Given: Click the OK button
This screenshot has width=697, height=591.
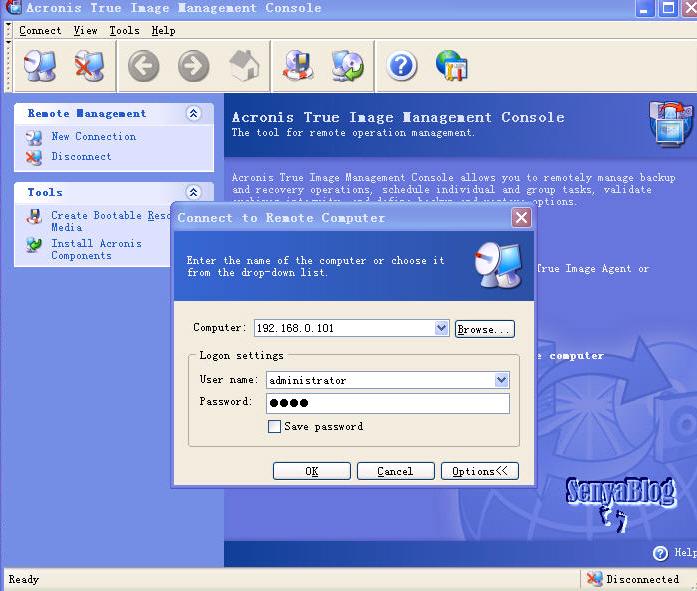Looking at the screenshot, I should tap(312, 471).
